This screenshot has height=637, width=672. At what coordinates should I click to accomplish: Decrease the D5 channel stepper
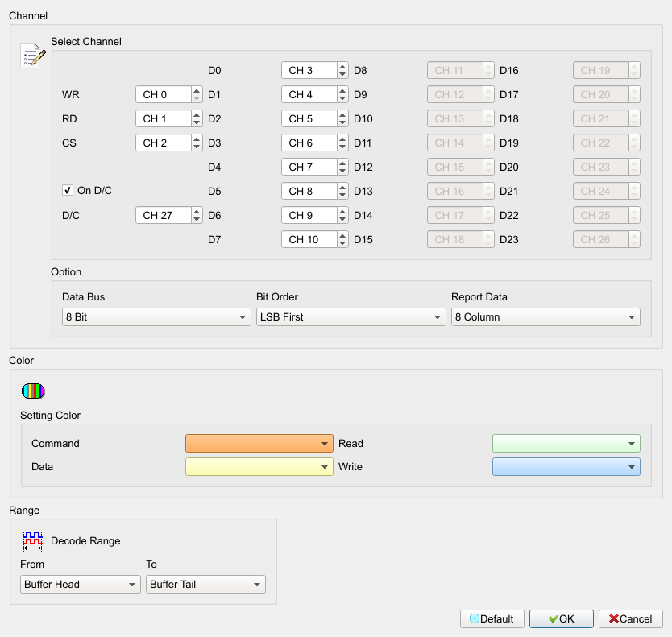tap(342, 196)
